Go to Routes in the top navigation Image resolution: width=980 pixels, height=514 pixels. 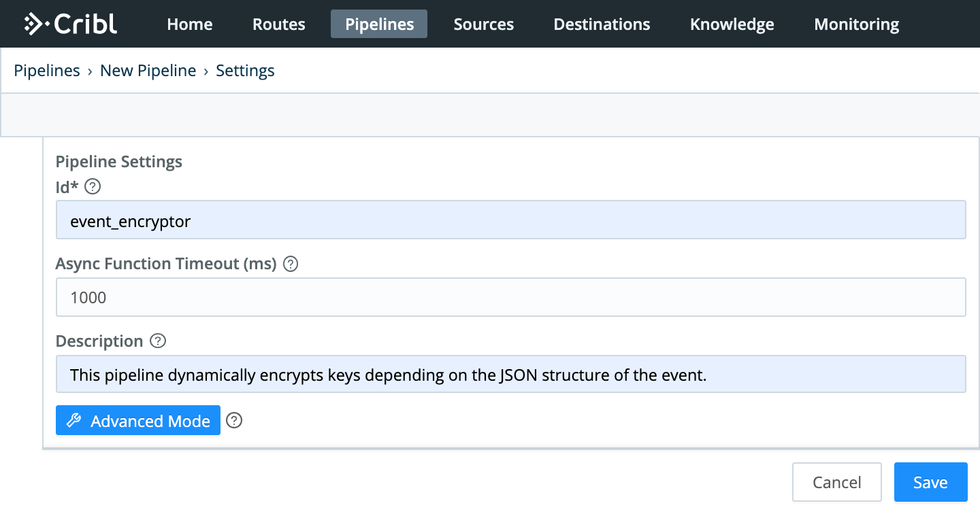279,24
